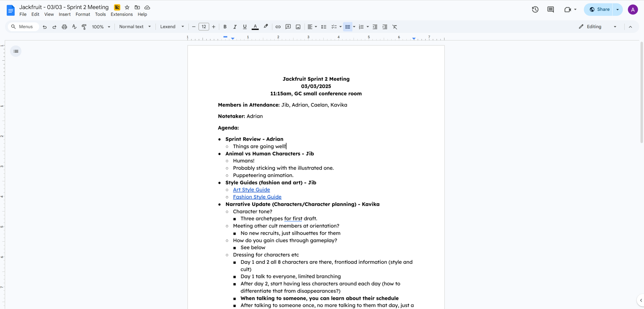Open the Format menu
This screenshot has width=644, height=309.
(x=82, y=14)
